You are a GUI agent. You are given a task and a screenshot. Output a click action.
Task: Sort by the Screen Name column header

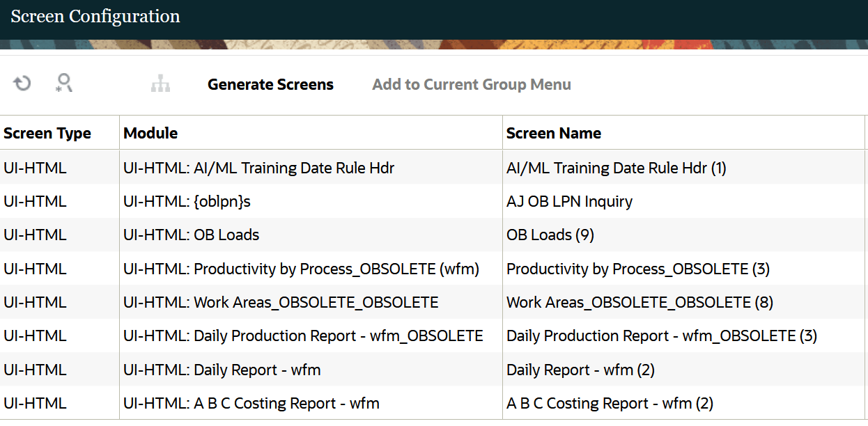click(x=553, y=133)
